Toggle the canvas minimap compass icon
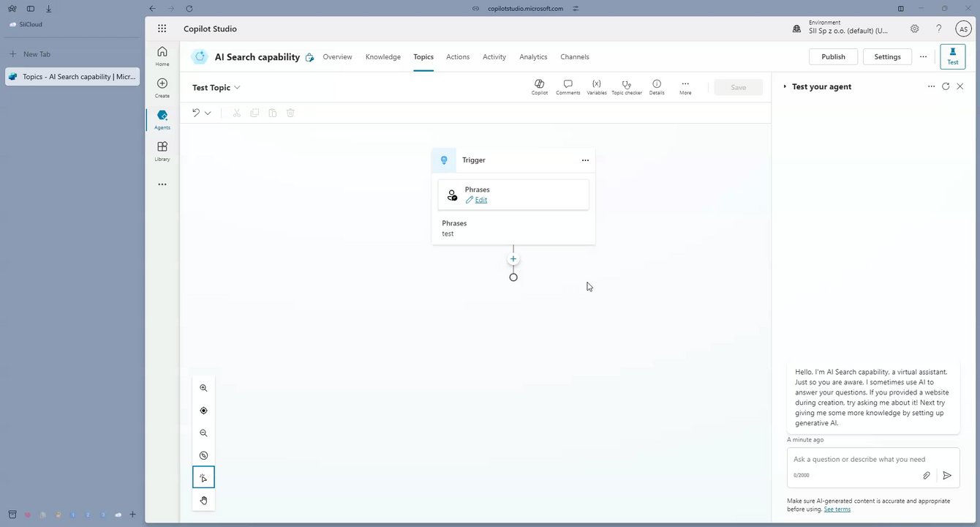Image resolution: width=980 pixels, height=527 pixels. 203,455
